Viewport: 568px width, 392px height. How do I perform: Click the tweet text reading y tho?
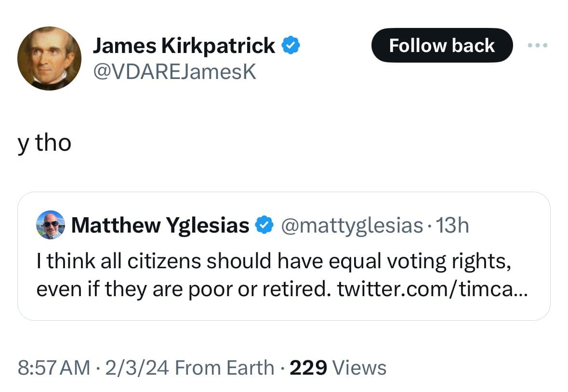[x=45, y=142]
